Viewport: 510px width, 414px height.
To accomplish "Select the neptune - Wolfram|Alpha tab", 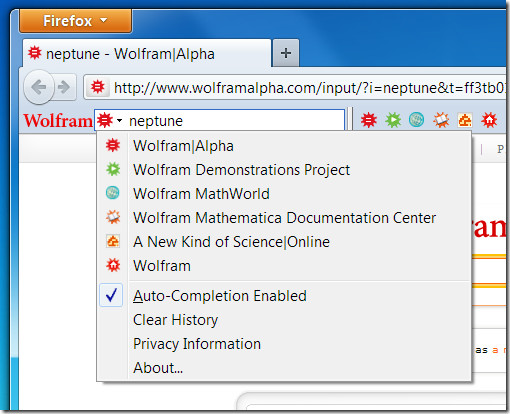I will 147,53.
